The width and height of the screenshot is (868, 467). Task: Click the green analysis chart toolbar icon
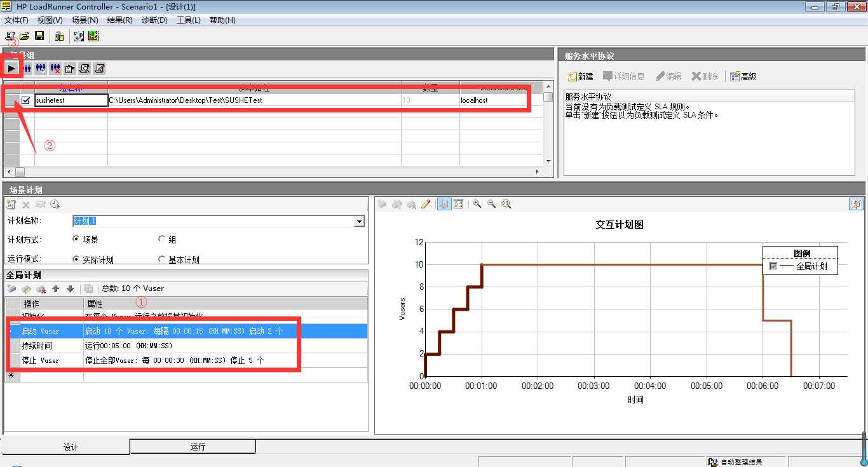point(93,36)
